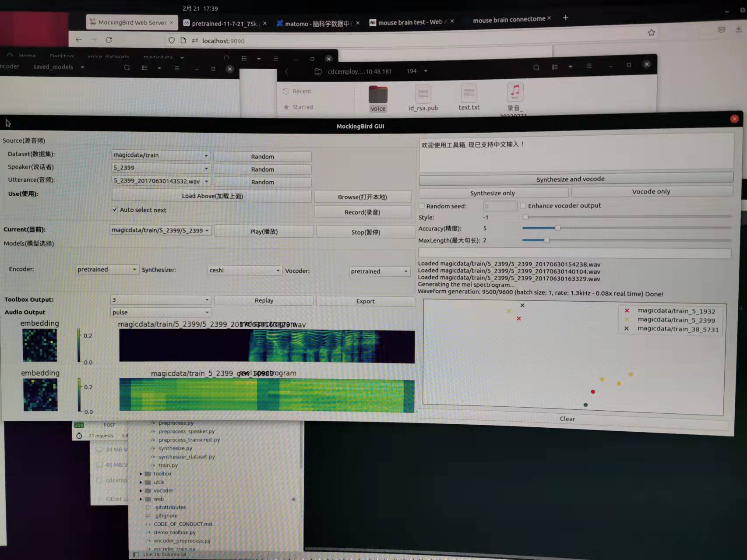Click list view icon in saved_models window
The image size is (747, 560).
click(144, 68)
